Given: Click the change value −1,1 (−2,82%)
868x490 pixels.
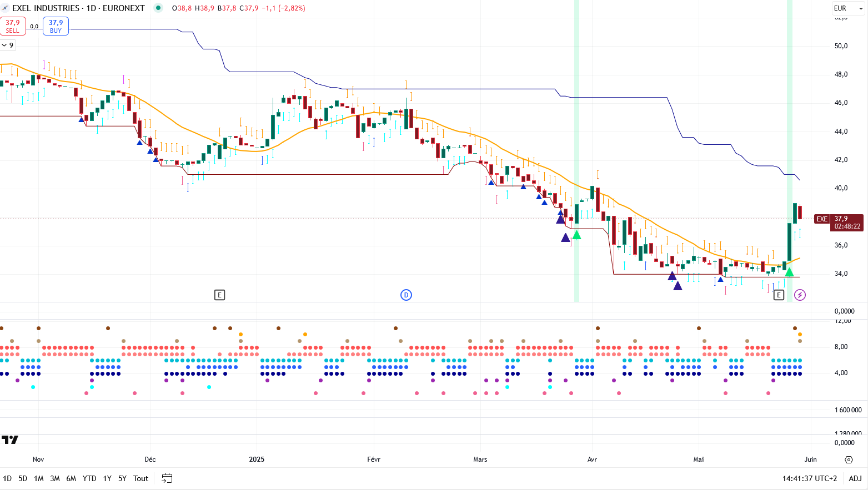Looking at the screenshot, I should pos(283,8).
